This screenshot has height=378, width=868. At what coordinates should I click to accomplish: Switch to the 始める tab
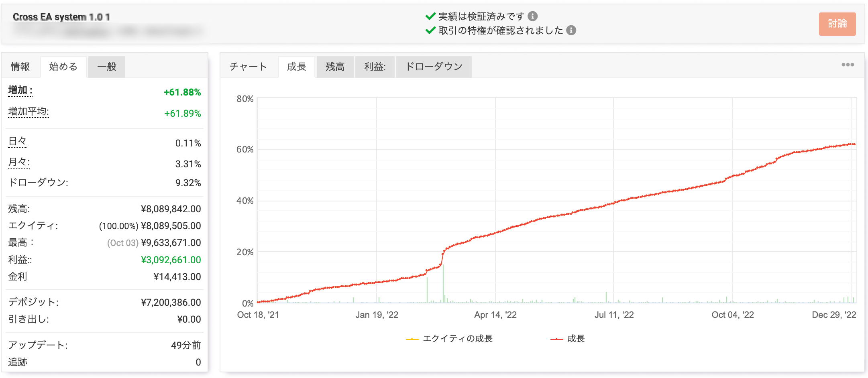(x=63, y=67)
